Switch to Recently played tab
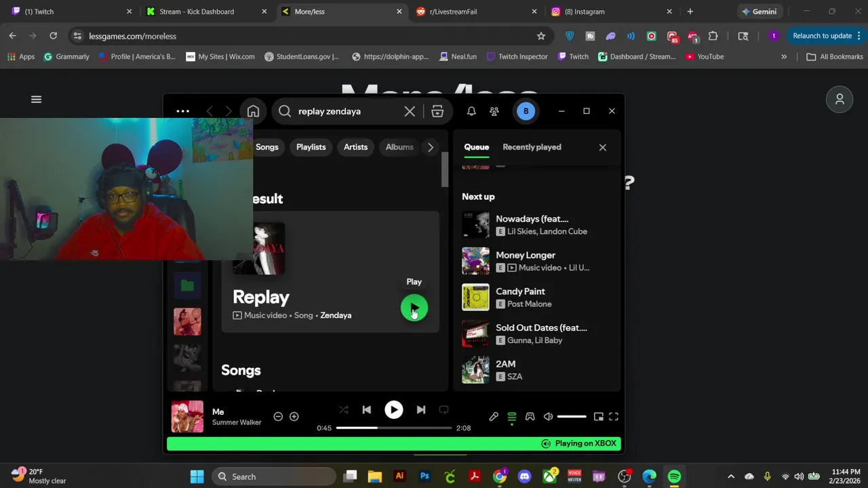Image resolution: width=868 pixels, height=488 pixels. [x=532, y=147]
